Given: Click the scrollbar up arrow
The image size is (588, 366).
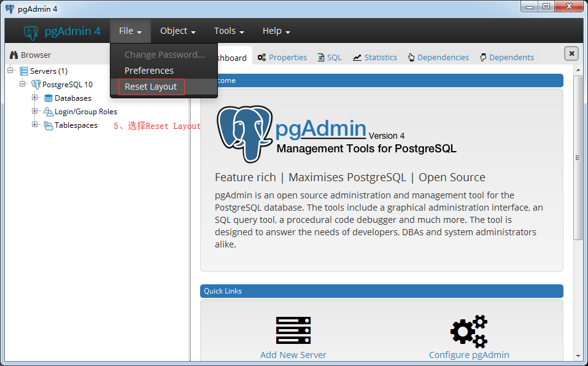Looking at the screenshot, I should 578,70.
